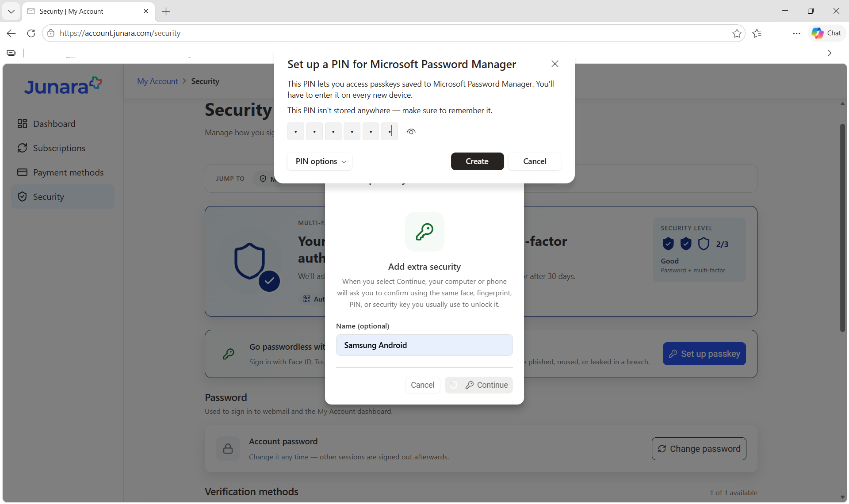Screen dimensions: 849x504
Task: Click the Junara logo
Action: click(x=63, y=86)
